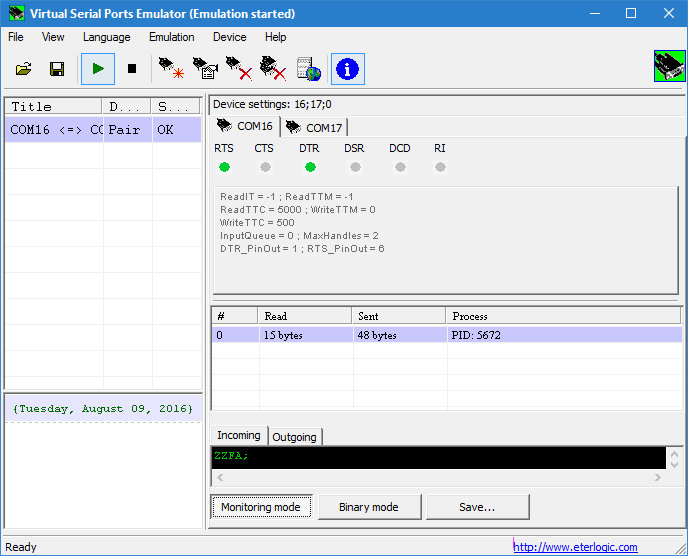Delete the selected device icon with one red X
688x556 pixels.
[239, 69]
